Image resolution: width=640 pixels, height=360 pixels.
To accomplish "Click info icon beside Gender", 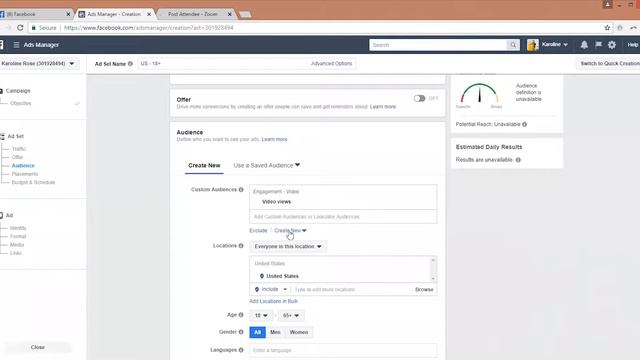I will click(x=241, y=332).
